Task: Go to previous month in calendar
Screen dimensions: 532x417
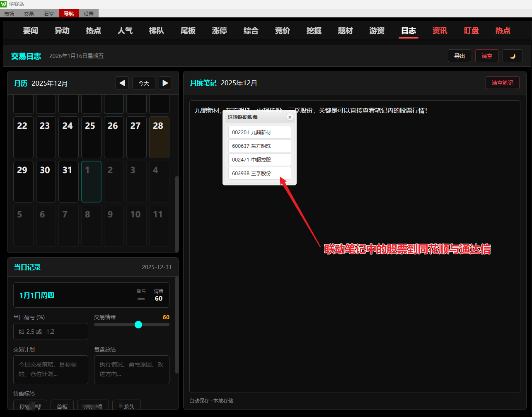Action: pyautogui.click(x=122, y=83)
